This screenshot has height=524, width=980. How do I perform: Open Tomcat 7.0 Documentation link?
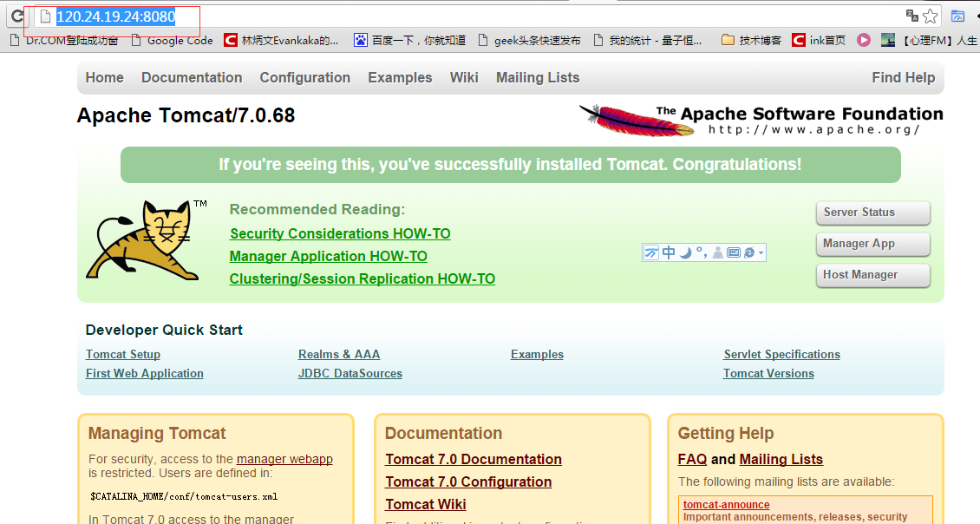[x=474, y=460]
